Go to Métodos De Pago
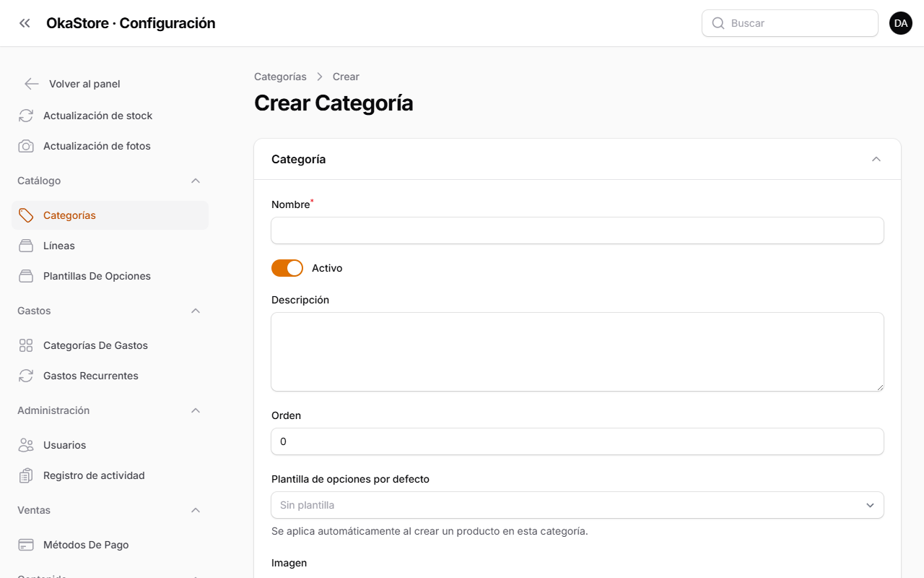The width and height of the screenshot is (924, 578). 110,545
